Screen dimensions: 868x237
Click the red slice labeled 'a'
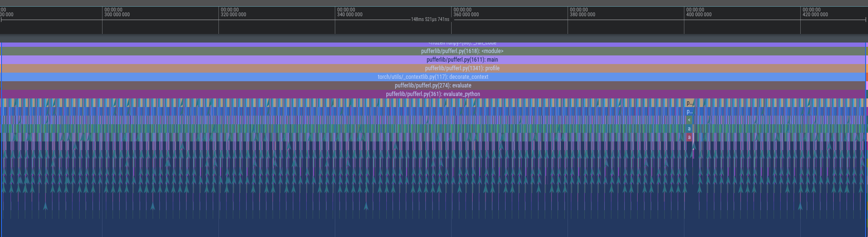(689, 137)
